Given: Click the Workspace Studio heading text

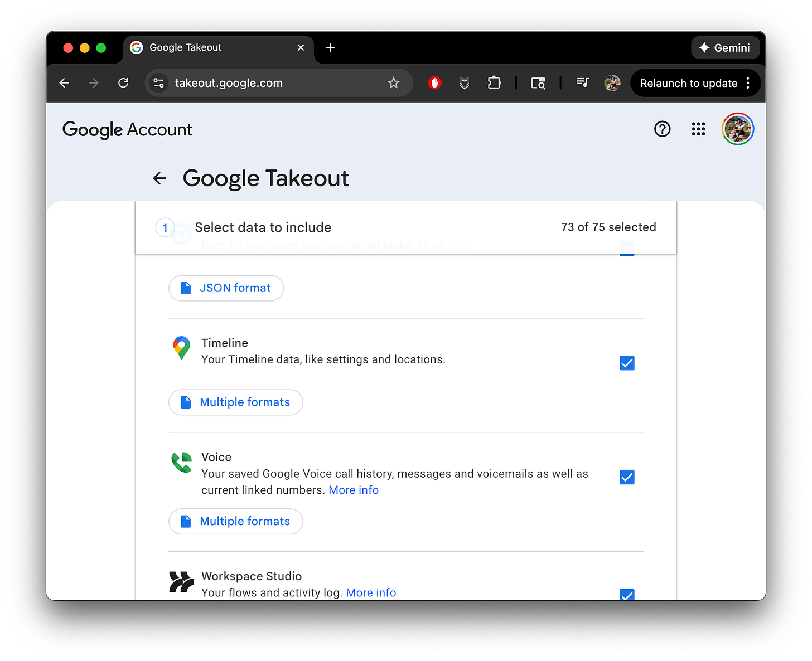Looking at the screenshot, I should pyautogui.click(x=252, y=576).
